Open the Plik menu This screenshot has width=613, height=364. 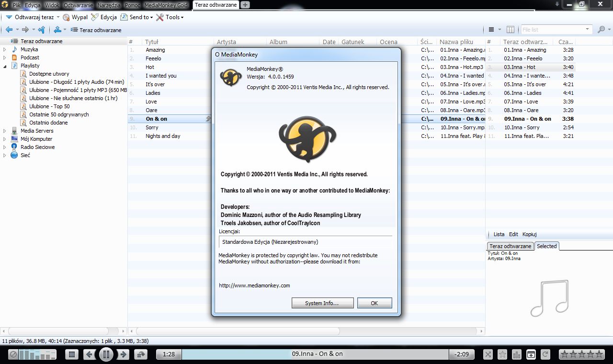point(17,5)
